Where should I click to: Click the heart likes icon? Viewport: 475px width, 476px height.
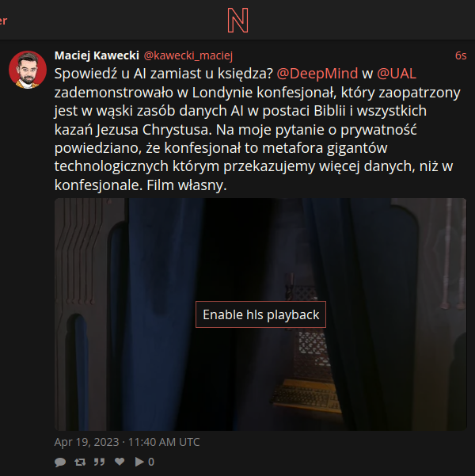(x=120, y=462)
